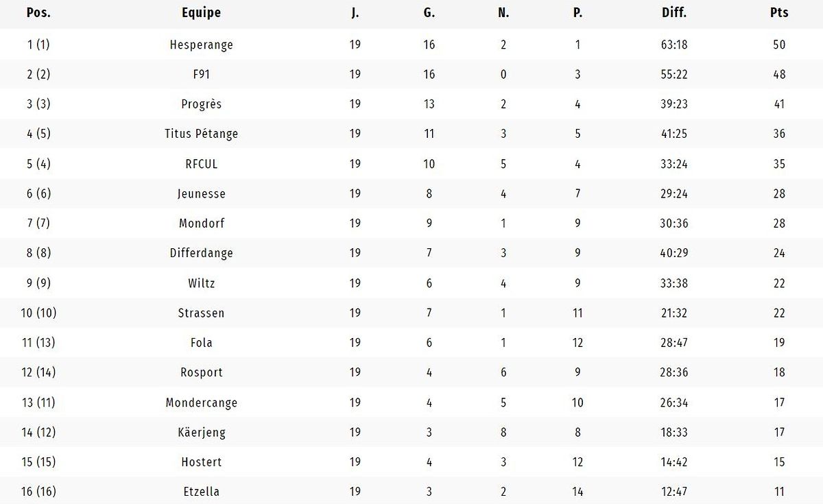Click the Equipe column header
This screenshot has width=823, height=504.
pos(201,13)
